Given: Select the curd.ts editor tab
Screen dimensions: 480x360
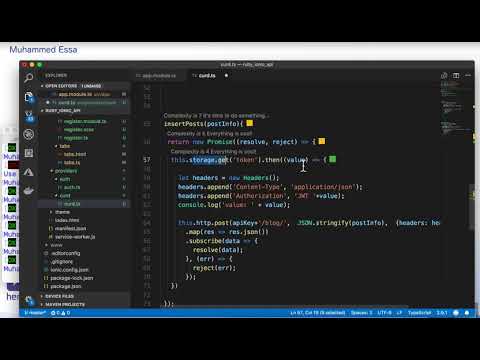Looking at the screenshot, I should [207, 76].
